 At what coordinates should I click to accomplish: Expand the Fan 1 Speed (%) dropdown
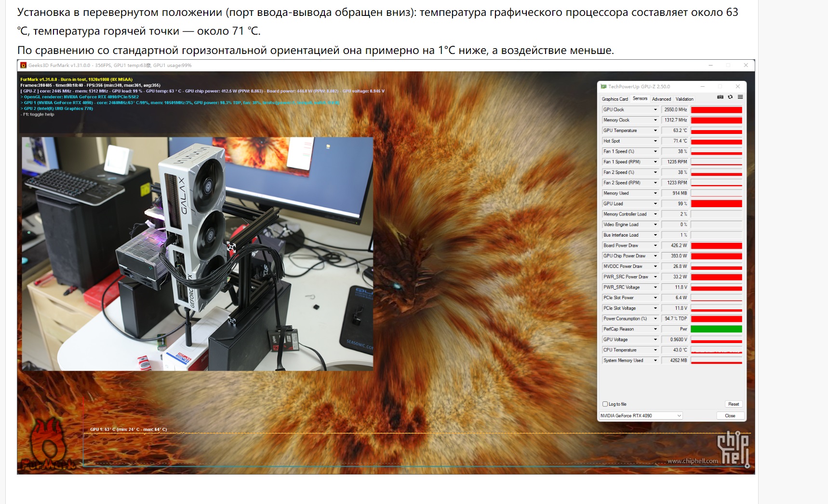coord(655,152)
